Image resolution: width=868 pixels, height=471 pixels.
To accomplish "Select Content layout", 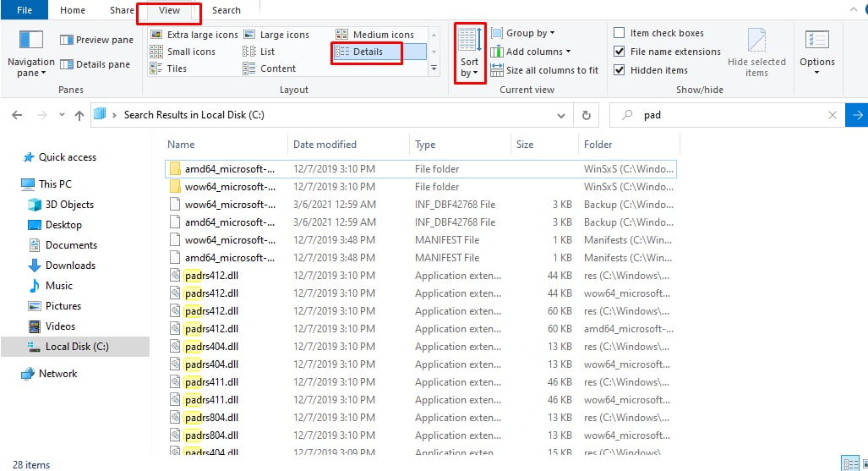I will click(270, 68).
